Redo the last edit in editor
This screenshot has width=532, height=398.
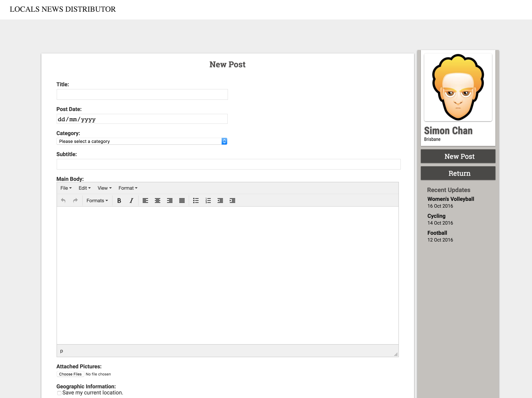pos(75,201)
